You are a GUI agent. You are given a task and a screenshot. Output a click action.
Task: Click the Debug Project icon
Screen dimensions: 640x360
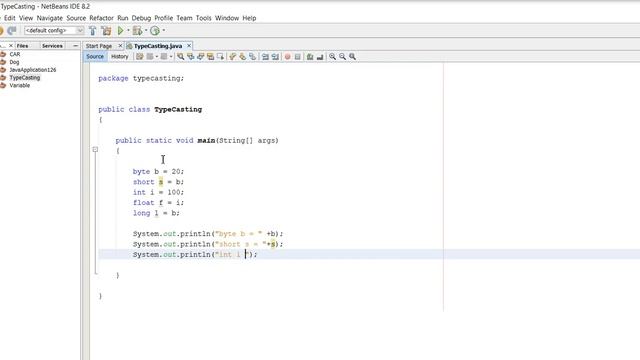click(x=137, y=31)
